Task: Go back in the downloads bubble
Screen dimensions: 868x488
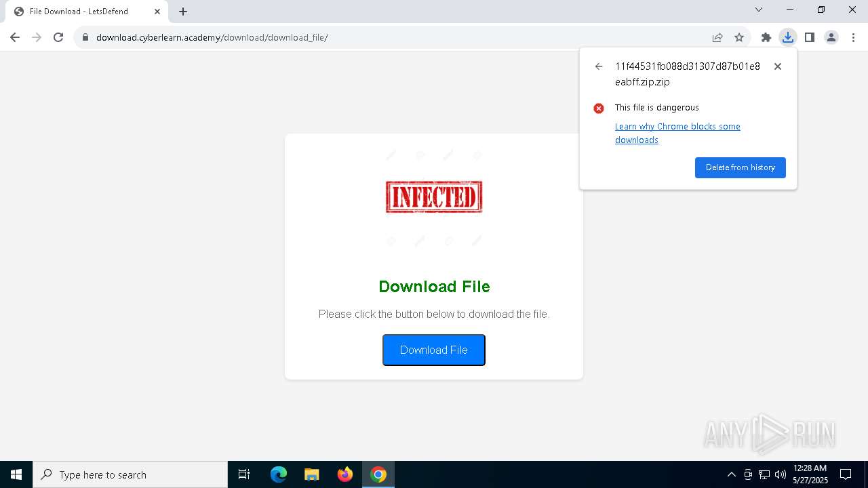Action: (599, 66)
